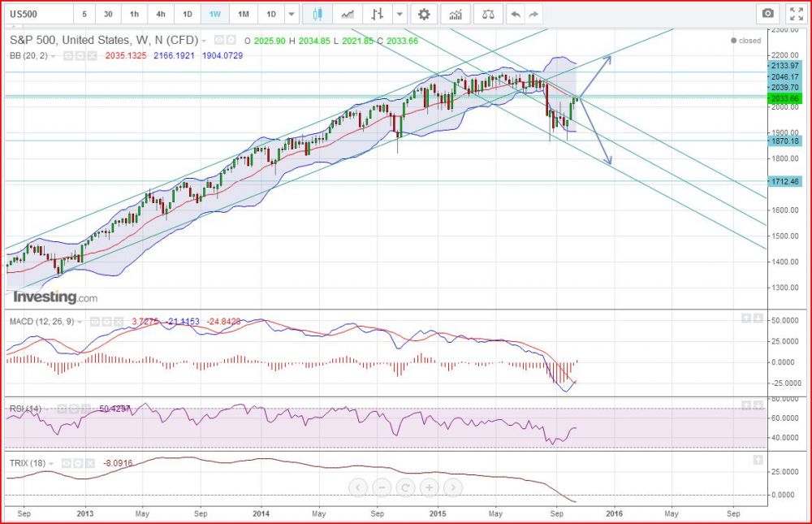Expand the time interval dropdown arrow
This screenshot has height=524, width=812.
(292, 14)
